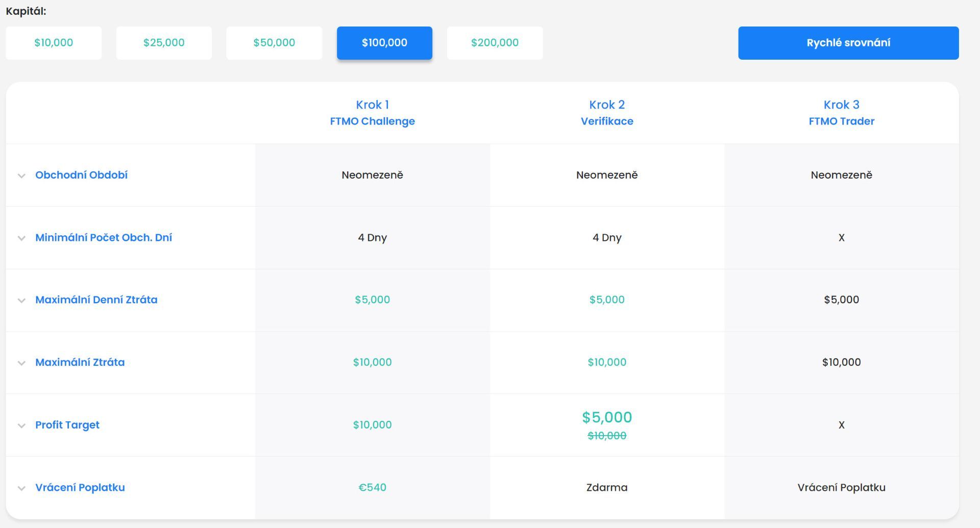Click Neomezeně in the FTMO Trader column

tap(842, 175)
